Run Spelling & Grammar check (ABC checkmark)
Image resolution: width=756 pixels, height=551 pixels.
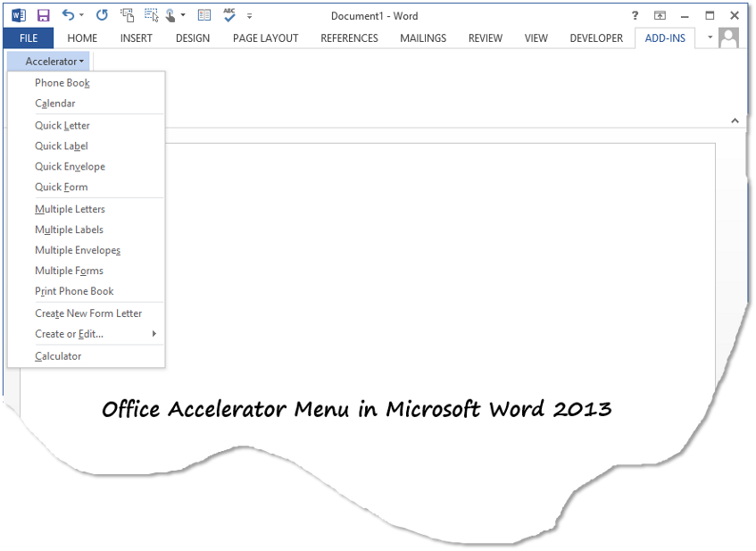click(x=229, y=15)
